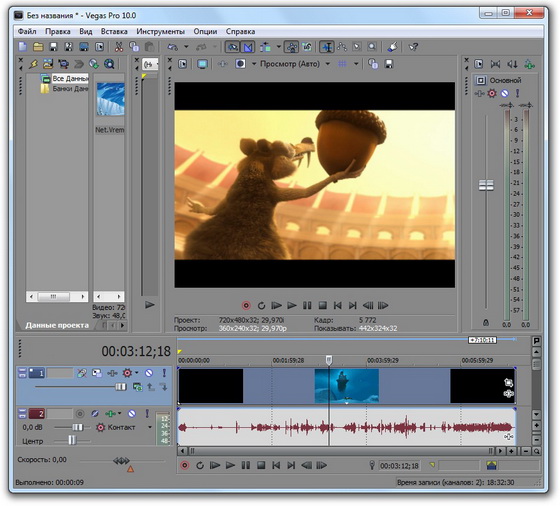Save snapshot to file from the preview toolbar
The height and width of the screenshot is (506, 560).
[389, 64]
